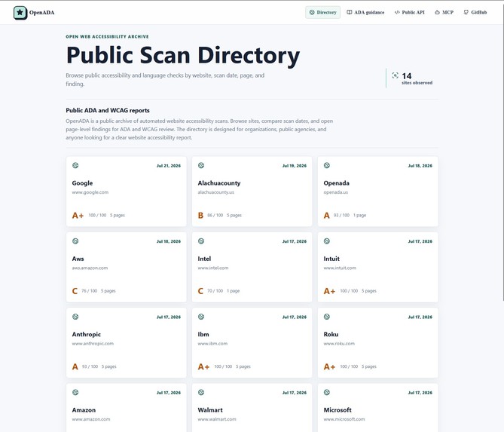Click the globe icon on the Roku card
The height and width of the screenshot is (432, 504).
click(x=326, y=317)
